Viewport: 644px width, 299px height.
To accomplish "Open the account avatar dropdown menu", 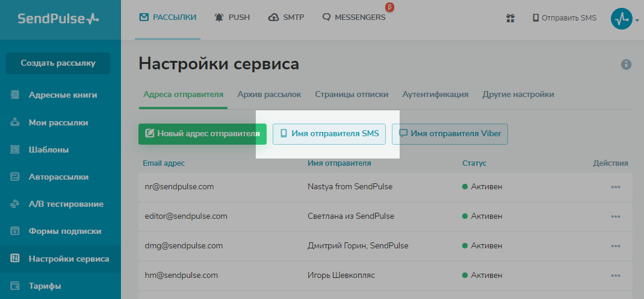I will point(624,19).
